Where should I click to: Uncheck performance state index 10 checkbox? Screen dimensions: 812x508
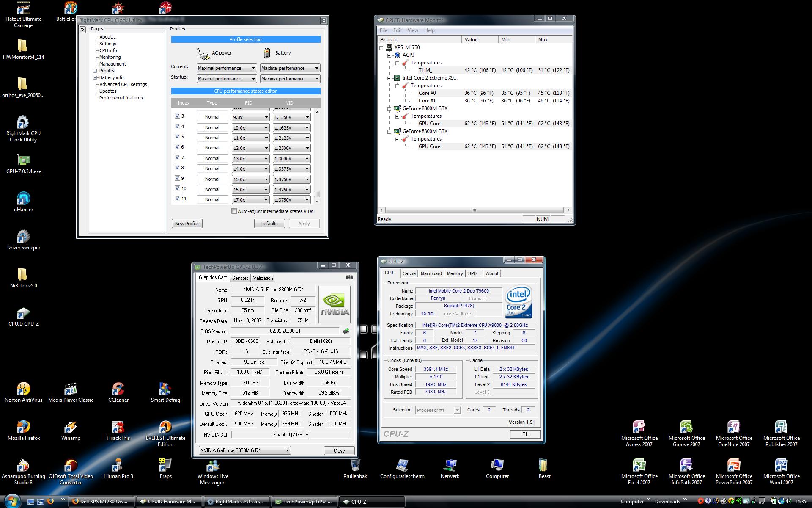[x=177, y=188]
